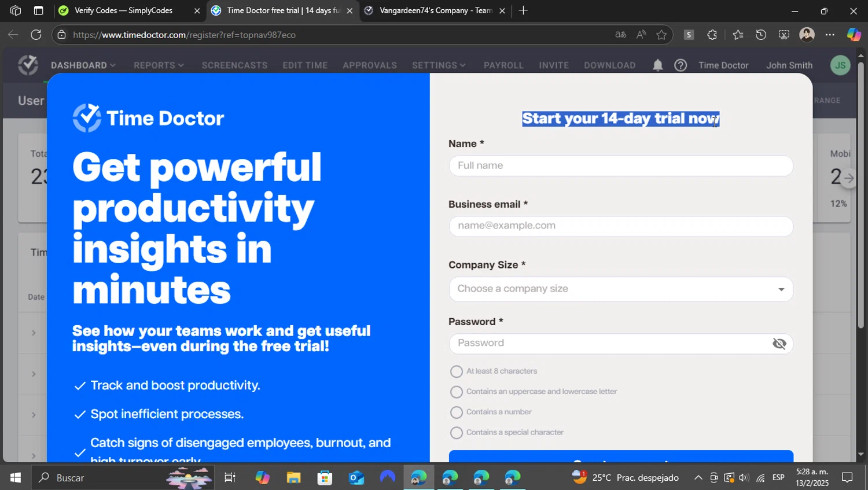Screen dimensions: 868x490
Task: Click the site info lock icon
Action: click(x=61, y=35)
